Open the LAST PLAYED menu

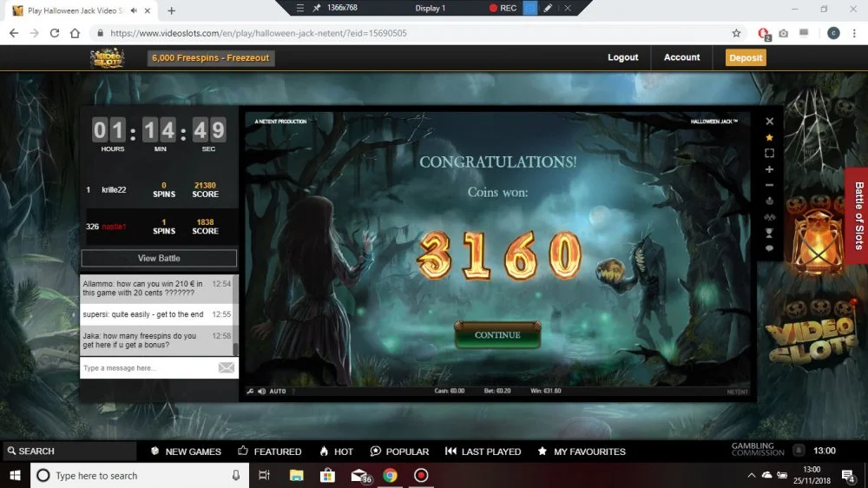(483, 452)
